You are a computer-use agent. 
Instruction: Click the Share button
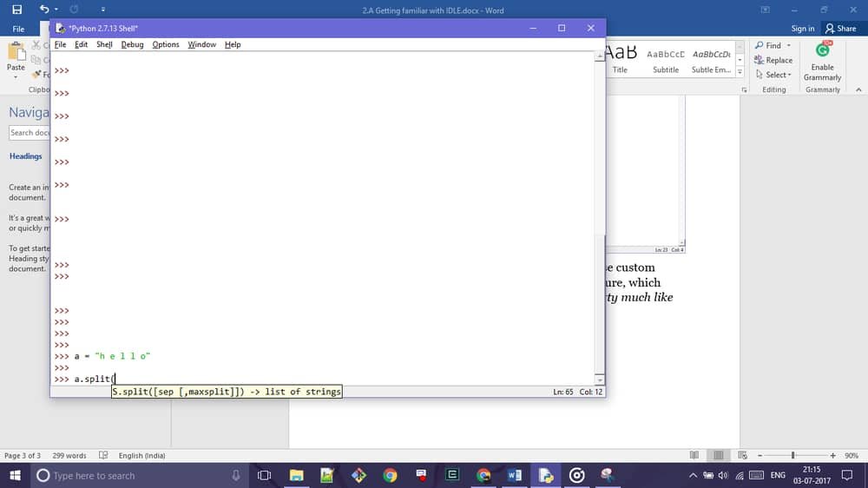point(840,29)
